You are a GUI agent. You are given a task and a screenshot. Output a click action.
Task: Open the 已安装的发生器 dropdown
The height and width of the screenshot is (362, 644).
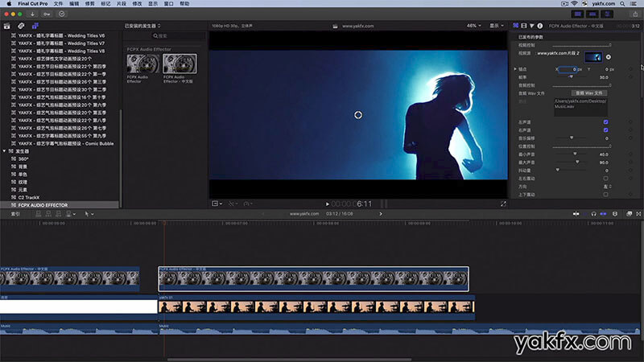coord(142,26)
